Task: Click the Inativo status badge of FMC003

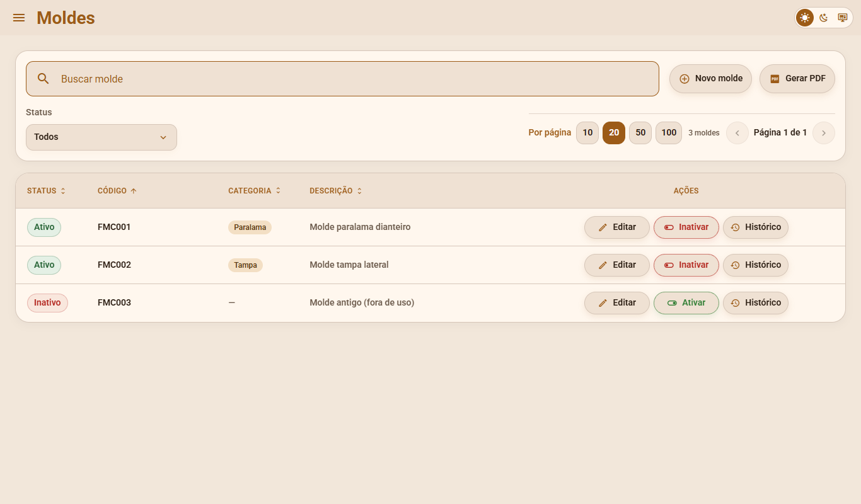Action: click(47, 303)
